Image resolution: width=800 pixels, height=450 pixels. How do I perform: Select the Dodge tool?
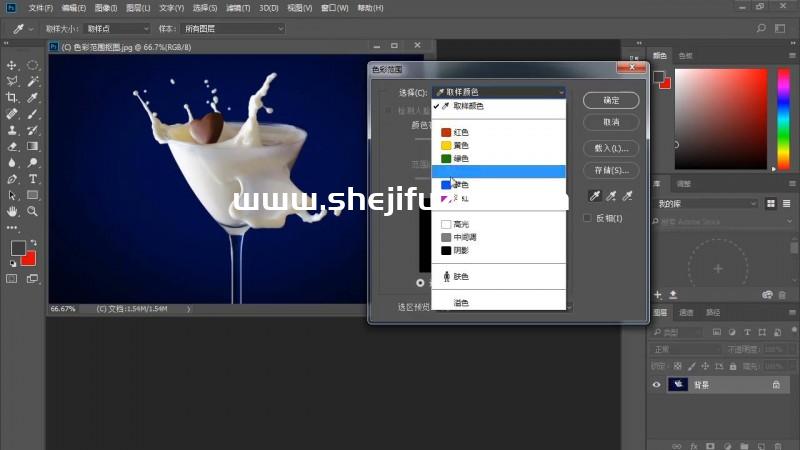32,163
